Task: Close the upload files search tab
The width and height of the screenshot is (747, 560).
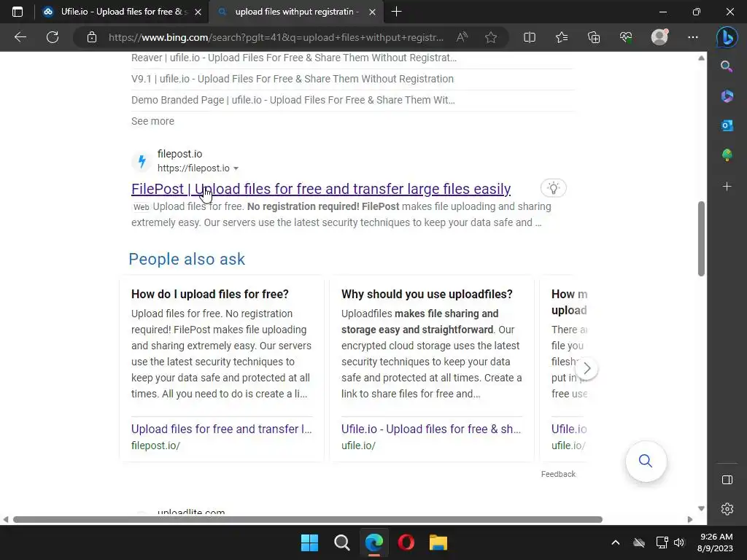Action: (373, 12)
